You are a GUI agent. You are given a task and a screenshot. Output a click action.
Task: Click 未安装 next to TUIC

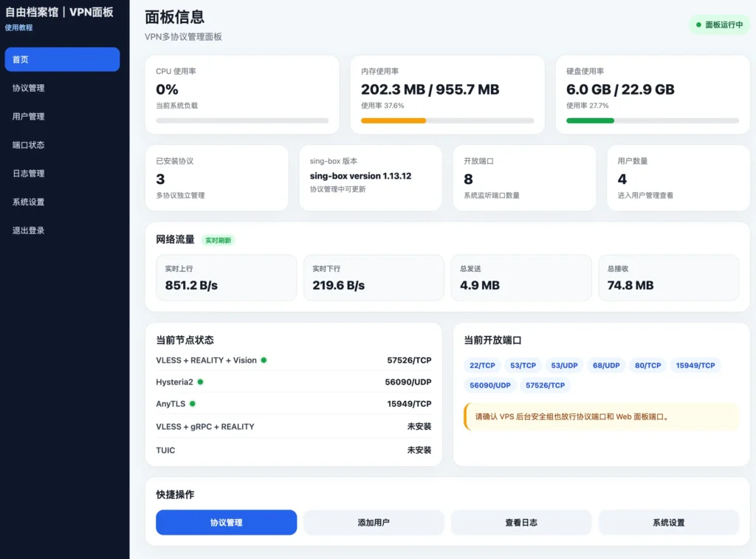tap(419, 450)
